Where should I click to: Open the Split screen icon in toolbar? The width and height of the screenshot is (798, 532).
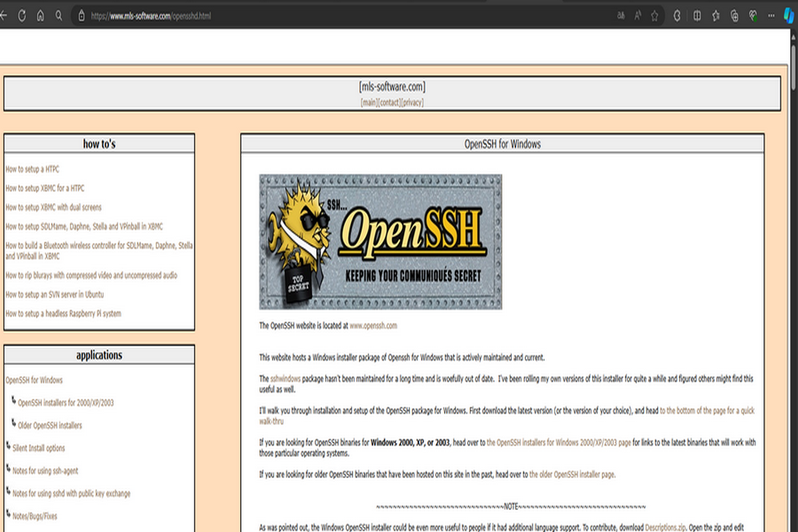click(697, 15)
